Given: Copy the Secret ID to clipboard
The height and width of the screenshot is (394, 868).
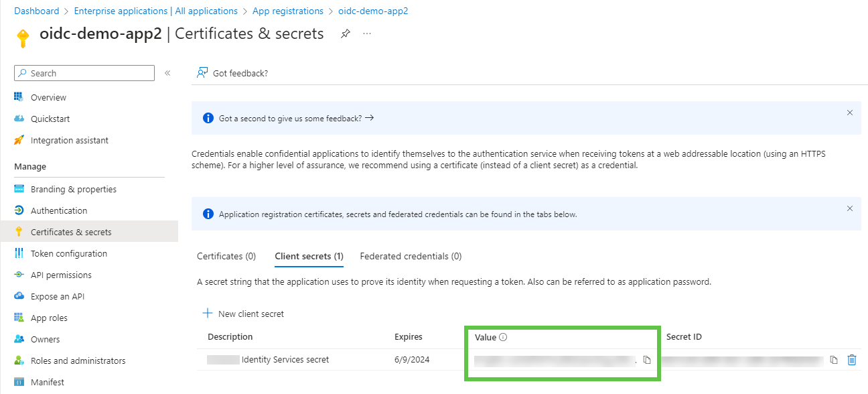Looking at the screenshot, I should 834,360.
